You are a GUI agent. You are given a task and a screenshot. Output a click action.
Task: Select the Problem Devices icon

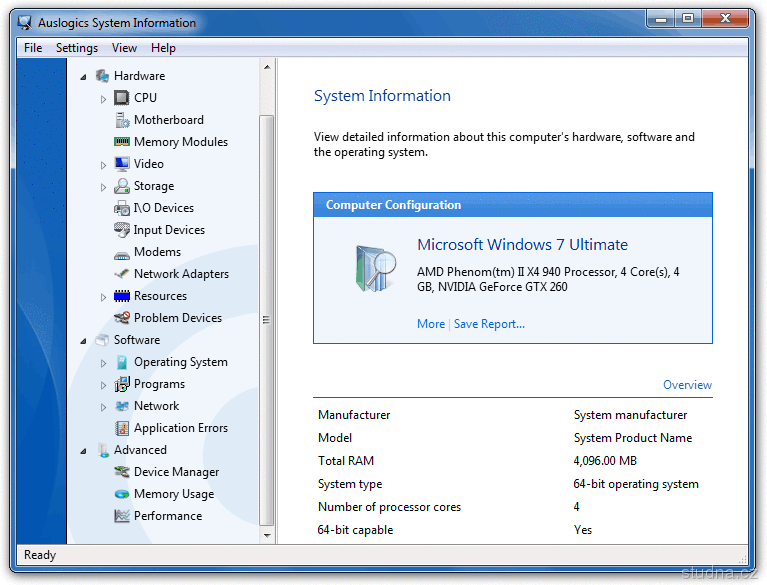[121, 318]
